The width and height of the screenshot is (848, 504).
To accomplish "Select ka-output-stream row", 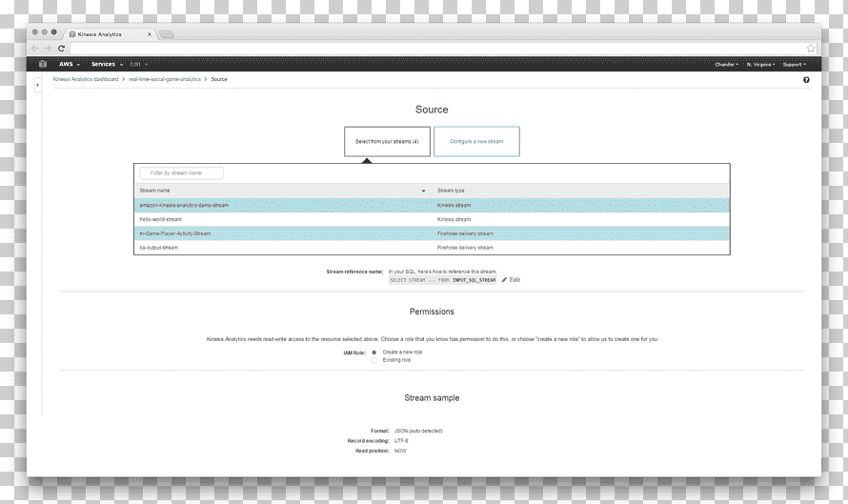I will (432, 247).
